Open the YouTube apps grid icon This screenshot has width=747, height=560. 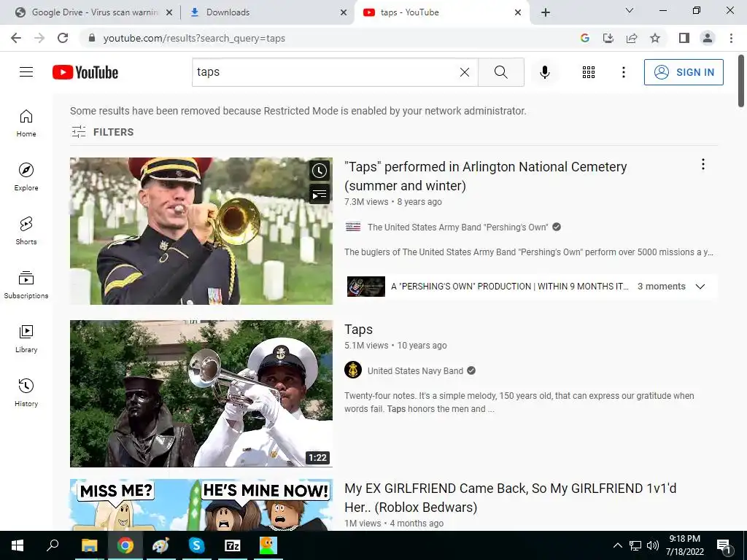pyautogui.click(x=589, y=72)
